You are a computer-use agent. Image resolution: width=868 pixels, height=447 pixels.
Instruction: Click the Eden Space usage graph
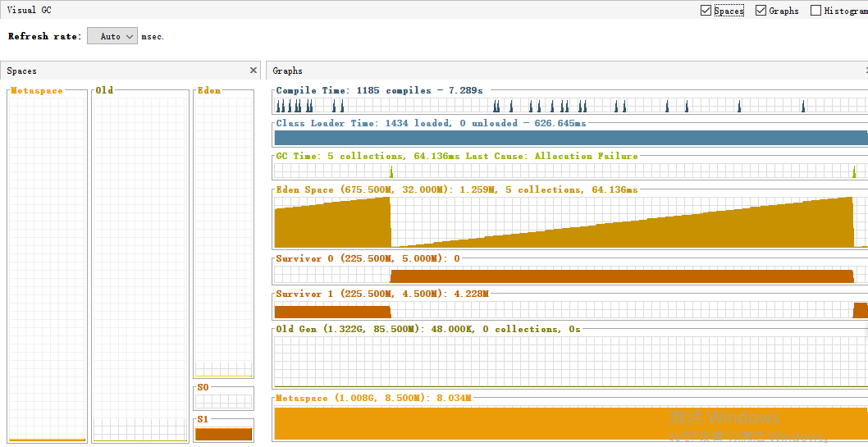click(571, 221)
